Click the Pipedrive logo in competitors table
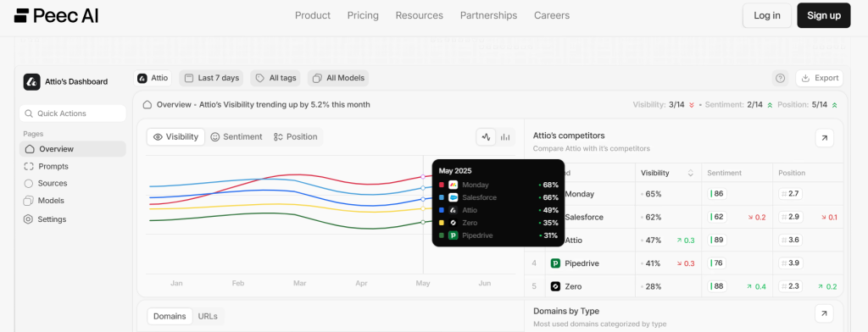Screen dimensions: 868x332 [555, 263]
